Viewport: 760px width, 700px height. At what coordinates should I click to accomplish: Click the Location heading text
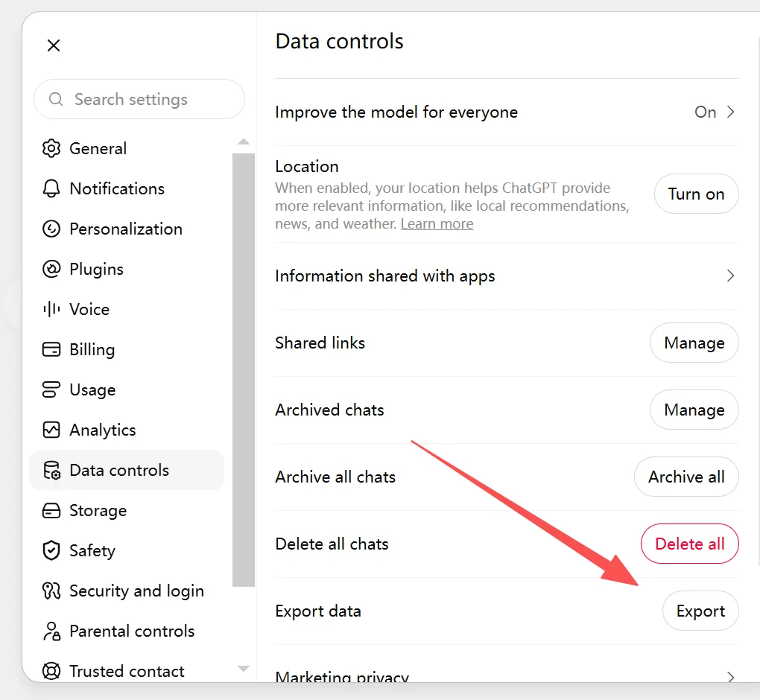[307, 166]
